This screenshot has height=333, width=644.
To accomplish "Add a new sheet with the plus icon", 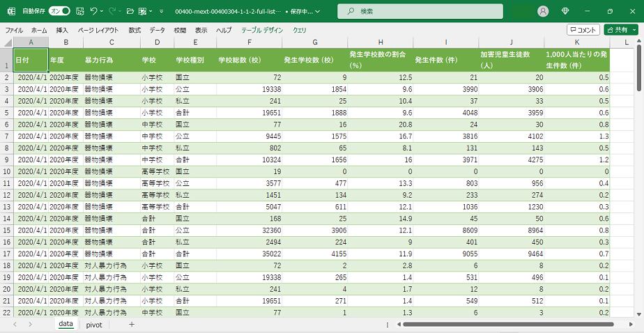I will pos(131,325).
